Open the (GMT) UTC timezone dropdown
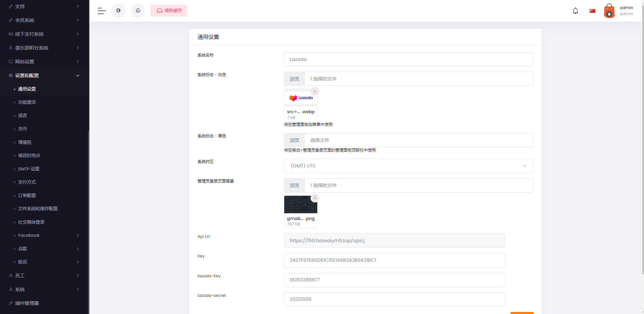The image size is (644, 314). tap(408, 165)
